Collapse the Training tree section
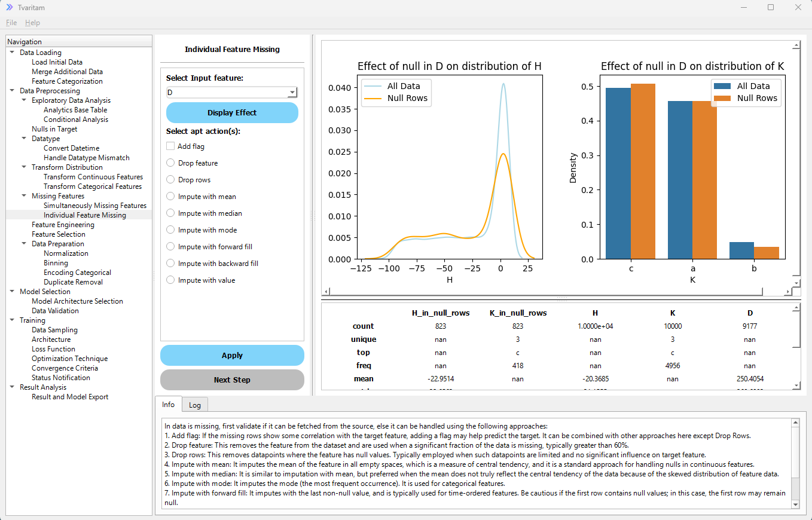Image resolution: width=812 pixels, height=520 pixels. (12, 320)
